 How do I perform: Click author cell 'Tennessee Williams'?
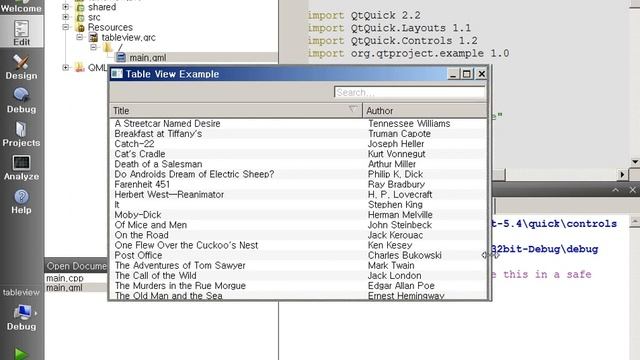(x=409, y=123)
